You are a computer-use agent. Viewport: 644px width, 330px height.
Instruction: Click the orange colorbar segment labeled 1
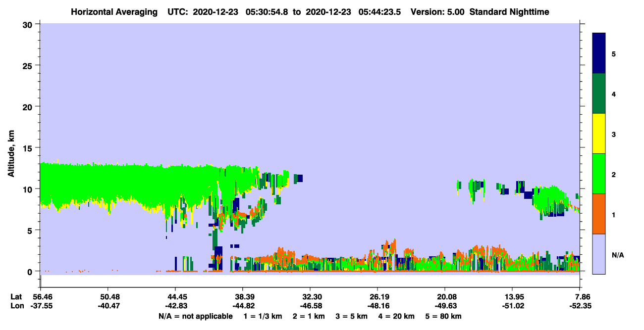[x=599, y=213]
